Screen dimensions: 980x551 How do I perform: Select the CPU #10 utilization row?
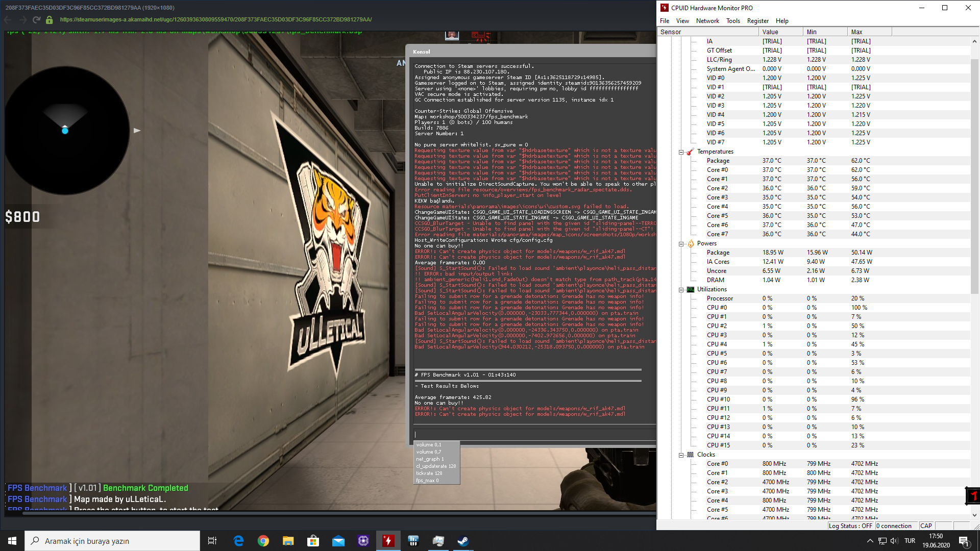[814, 399]
